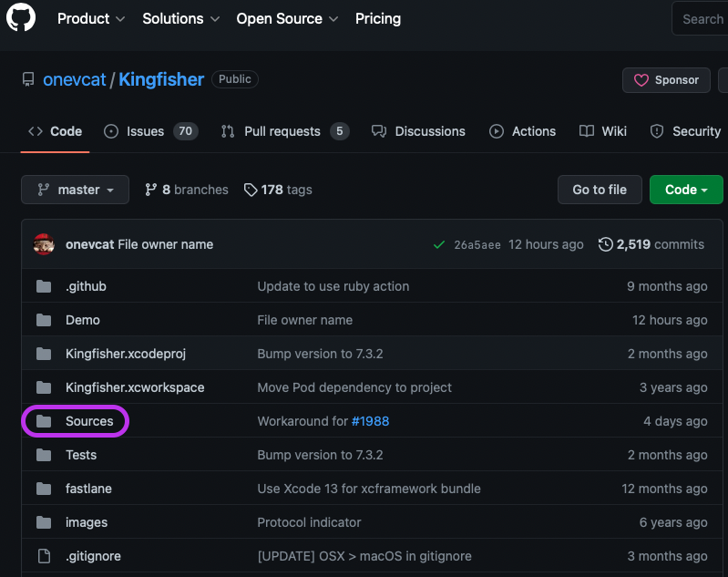The height and width of the screenshot is (577, 728).
Task: Click the Demo folder icon
Action: click(44, 320)
